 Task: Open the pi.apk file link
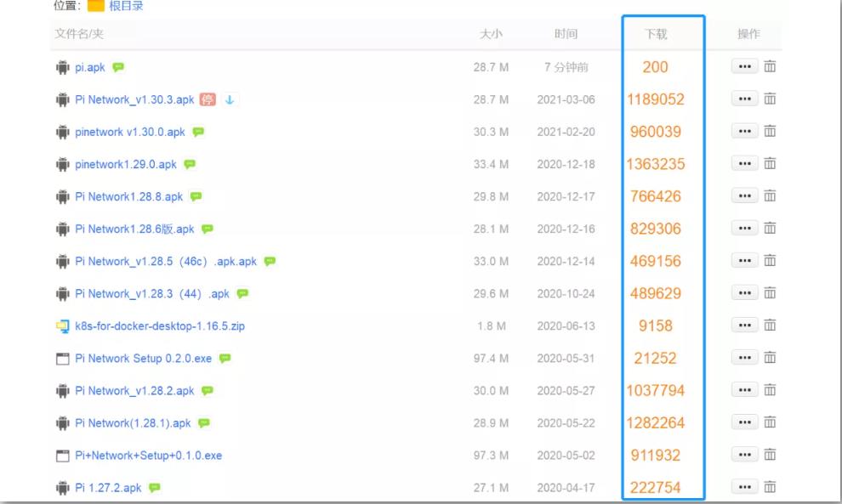(x=90, y=67)
